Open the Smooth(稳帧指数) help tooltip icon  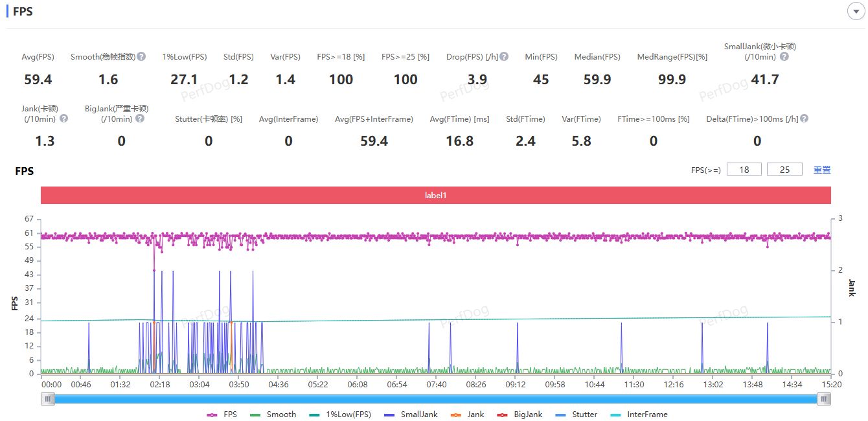pyautogui.click(x=141, y=56)
